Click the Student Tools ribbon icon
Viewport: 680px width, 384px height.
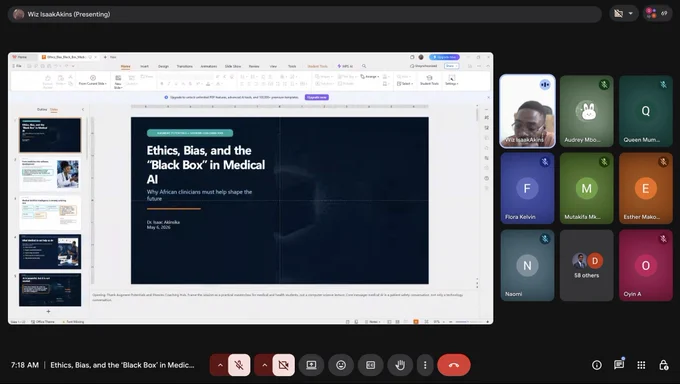429,80
